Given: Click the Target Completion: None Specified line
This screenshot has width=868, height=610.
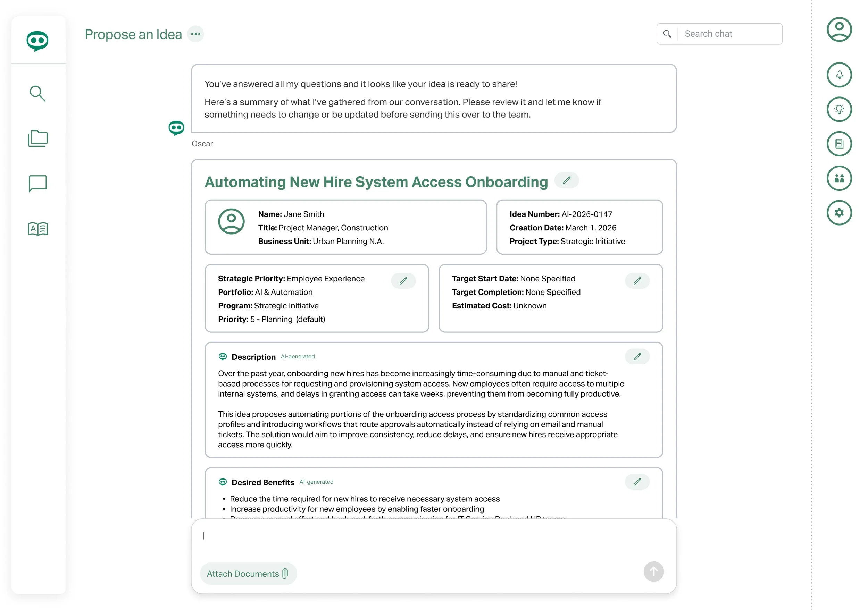Looking at the screenshot, I should (516, 293).
